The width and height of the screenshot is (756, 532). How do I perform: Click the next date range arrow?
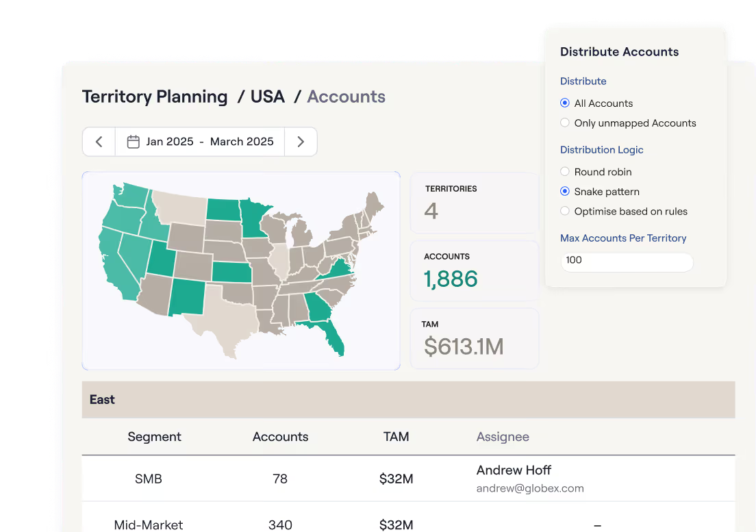(x=301, y=142)
